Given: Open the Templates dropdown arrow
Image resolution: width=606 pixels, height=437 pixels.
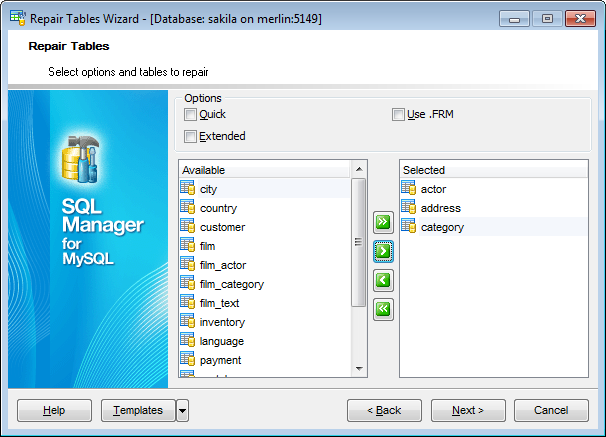Looking at the screenshot, I should [182, 410].
